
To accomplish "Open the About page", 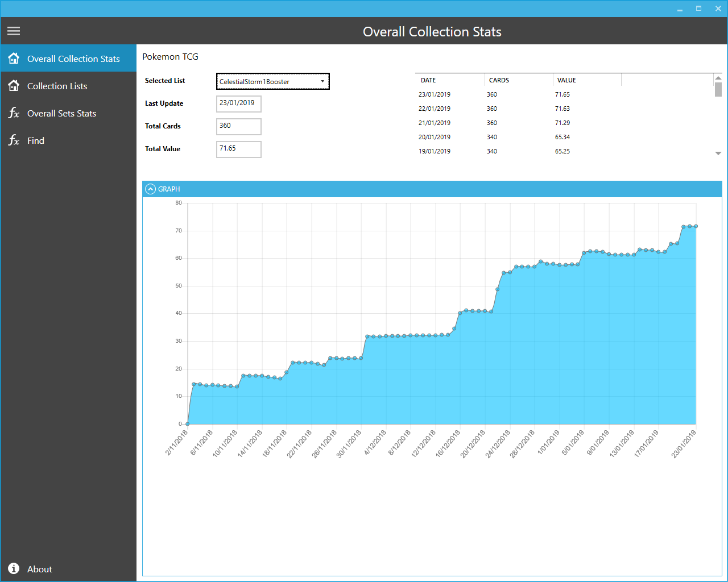I will coord(68,568).
